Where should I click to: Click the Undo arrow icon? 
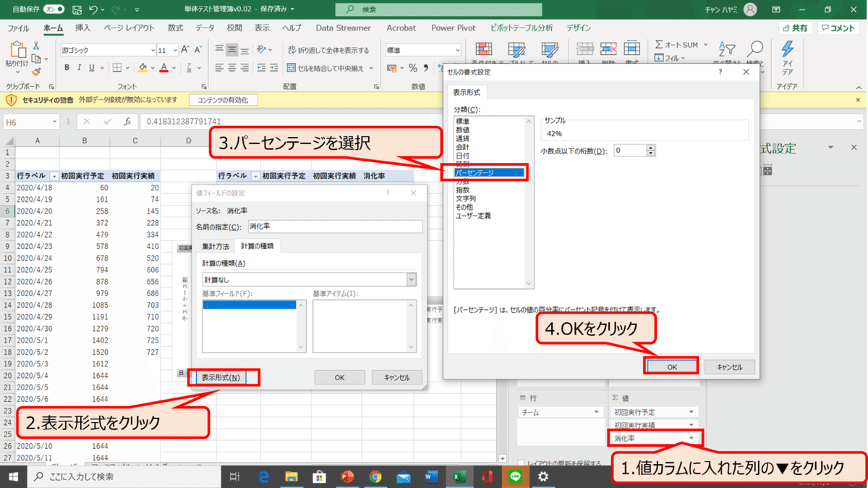point(93,9)
